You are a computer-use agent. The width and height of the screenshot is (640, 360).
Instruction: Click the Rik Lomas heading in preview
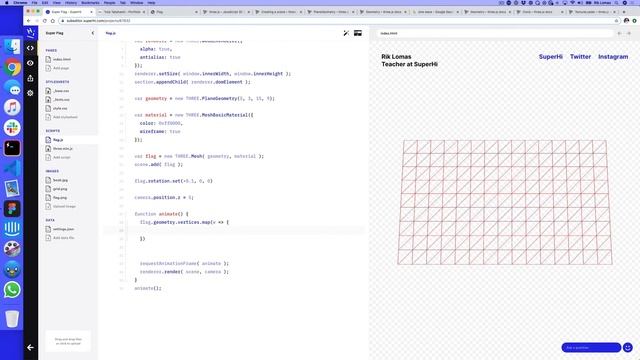click(x=396, y=57)
